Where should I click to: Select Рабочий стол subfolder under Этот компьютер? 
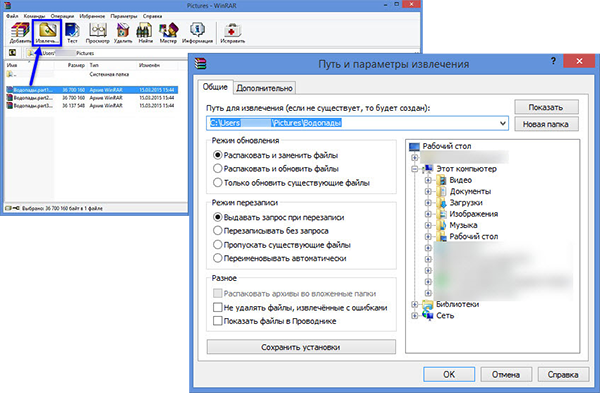[x=474, y=236]
